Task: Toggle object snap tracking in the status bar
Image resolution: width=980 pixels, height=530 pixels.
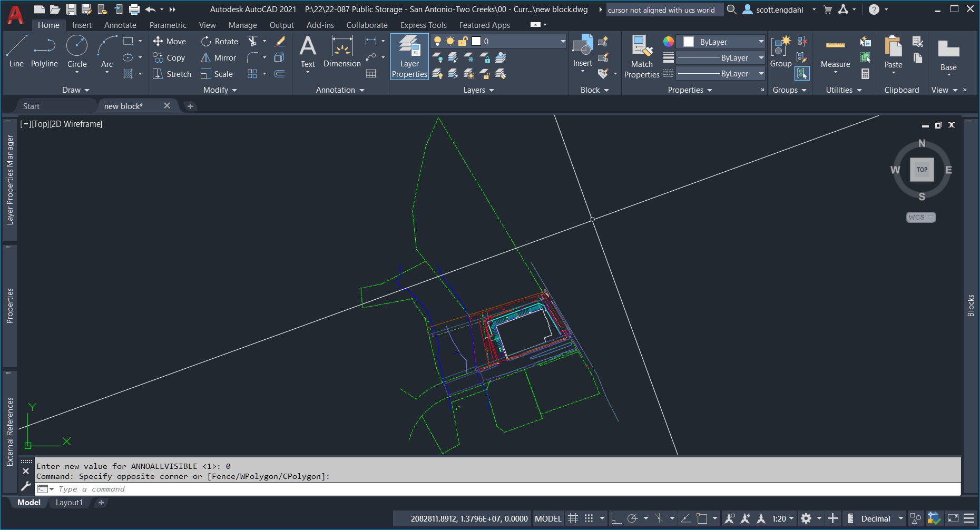Action: (686, 518)
